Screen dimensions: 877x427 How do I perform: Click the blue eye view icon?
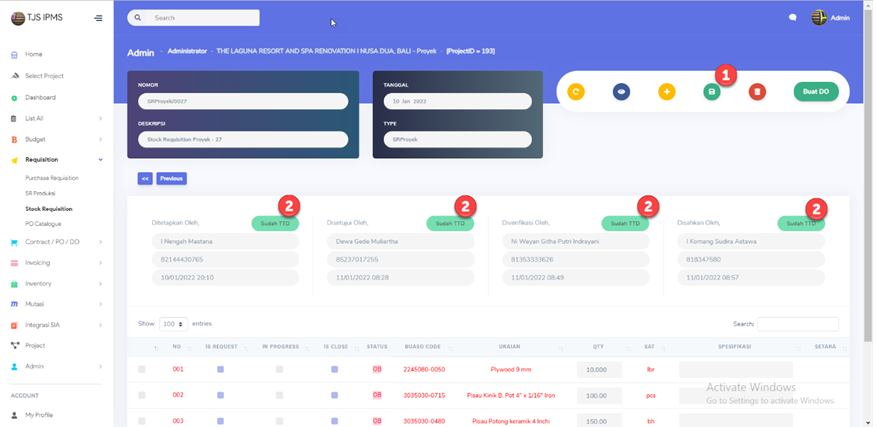(621, 92)
